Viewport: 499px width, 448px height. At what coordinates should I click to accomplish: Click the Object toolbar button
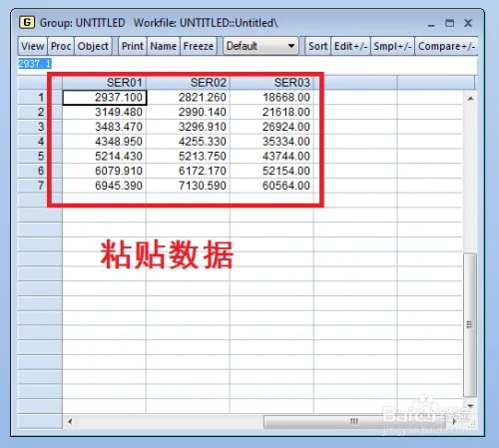point(93,46)
